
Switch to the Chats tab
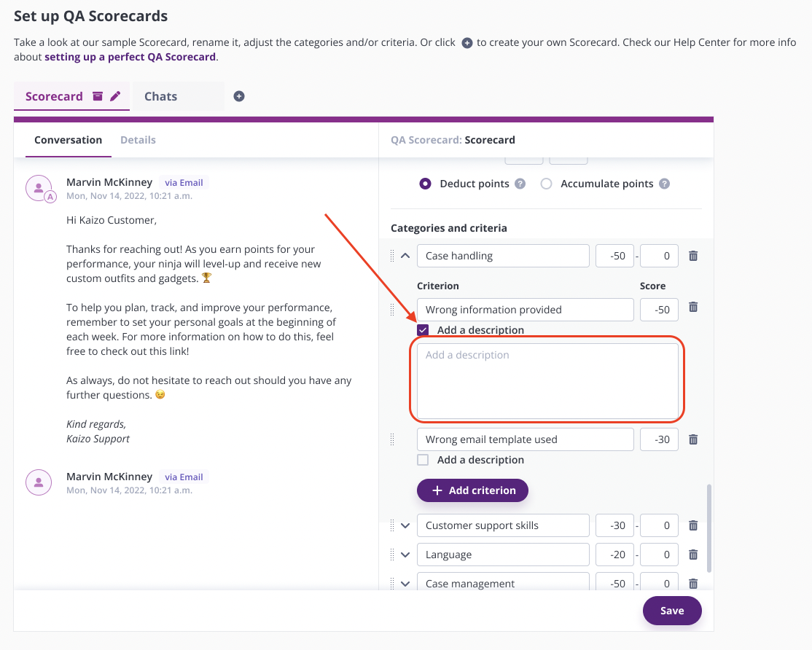click(160, 96)
